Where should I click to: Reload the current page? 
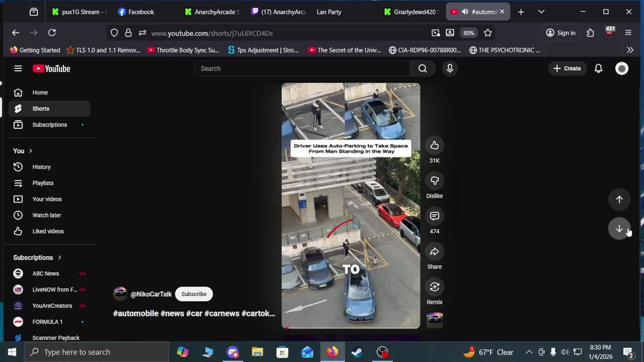point(52,33)
